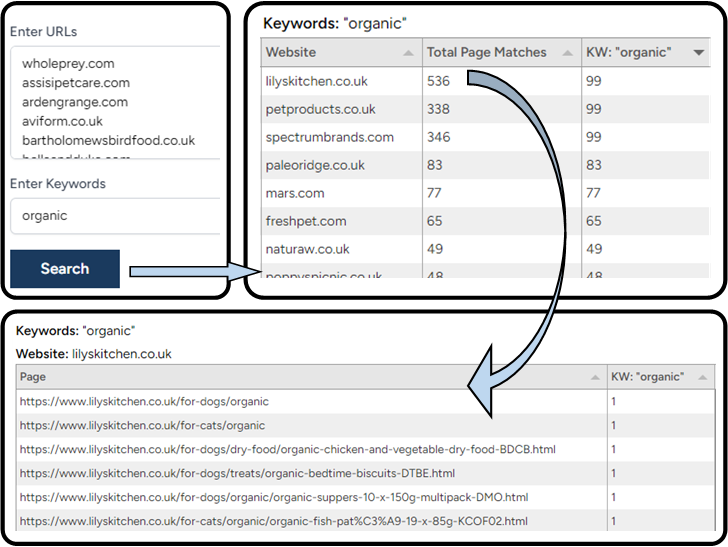Click the sort arrow in the Page column header
The image size is (728, 547).
594,377
